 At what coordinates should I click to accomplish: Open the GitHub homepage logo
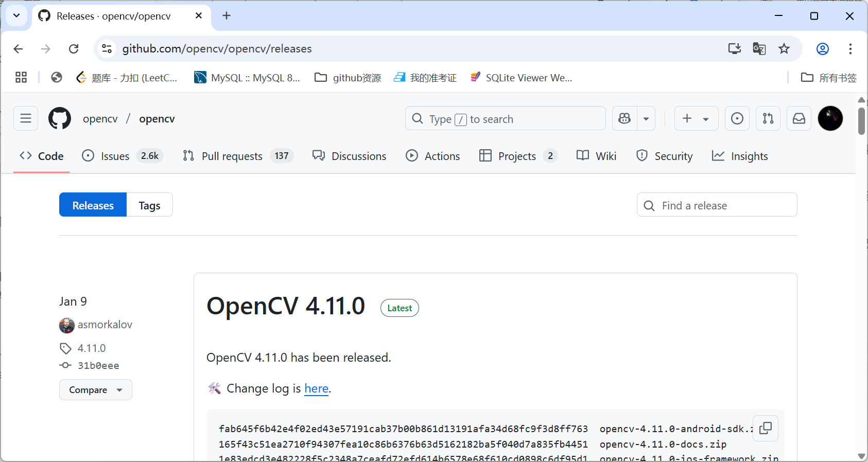pyautogui.click(x=60, y=119)
